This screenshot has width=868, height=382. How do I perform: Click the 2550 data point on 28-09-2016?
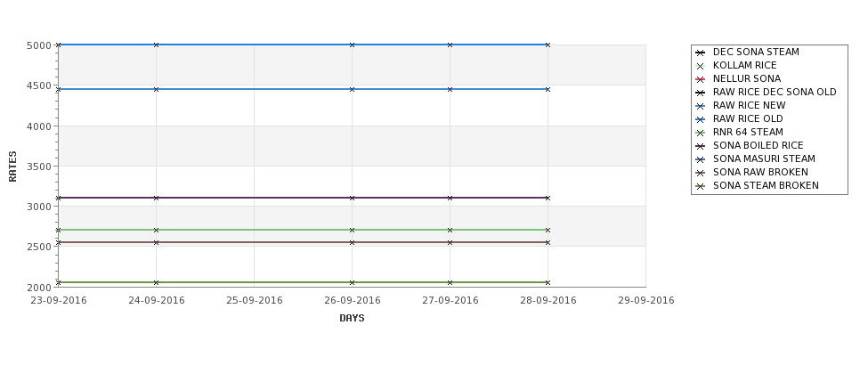click(x=548, y=242)
